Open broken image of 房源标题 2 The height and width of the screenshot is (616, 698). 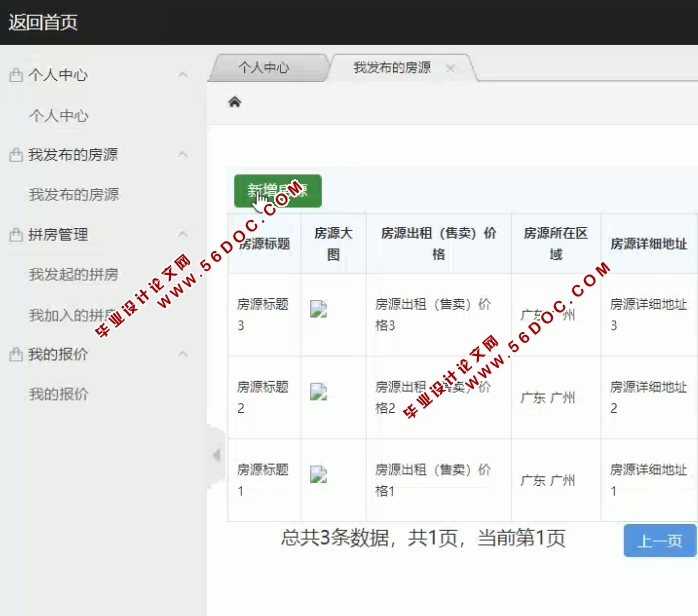pyautogui.click(x=318, y=392)
